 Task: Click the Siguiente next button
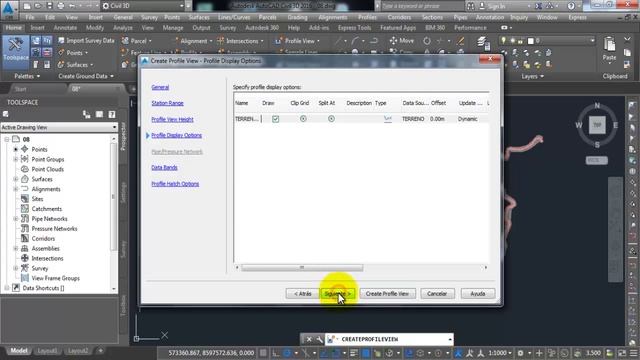click(x=338, y=293)
